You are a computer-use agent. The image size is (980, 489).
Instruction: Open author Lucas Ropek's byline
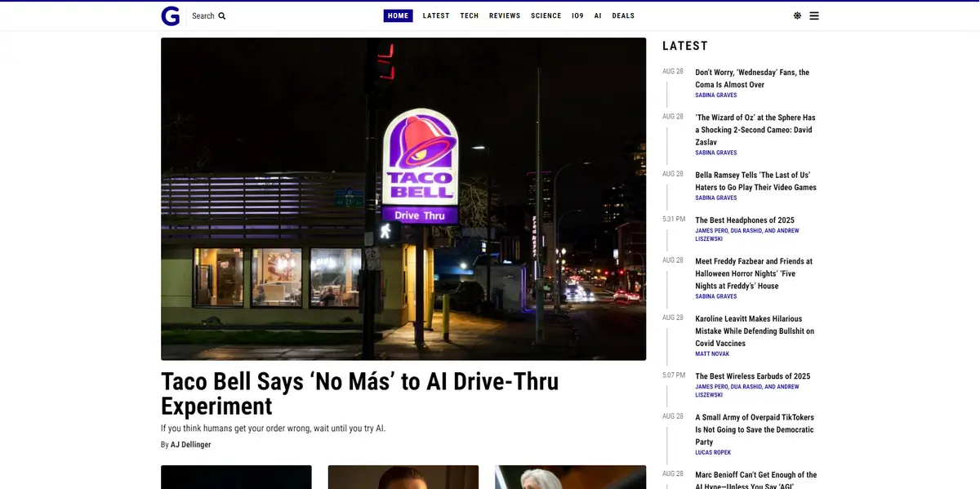[x=713, y=452]
